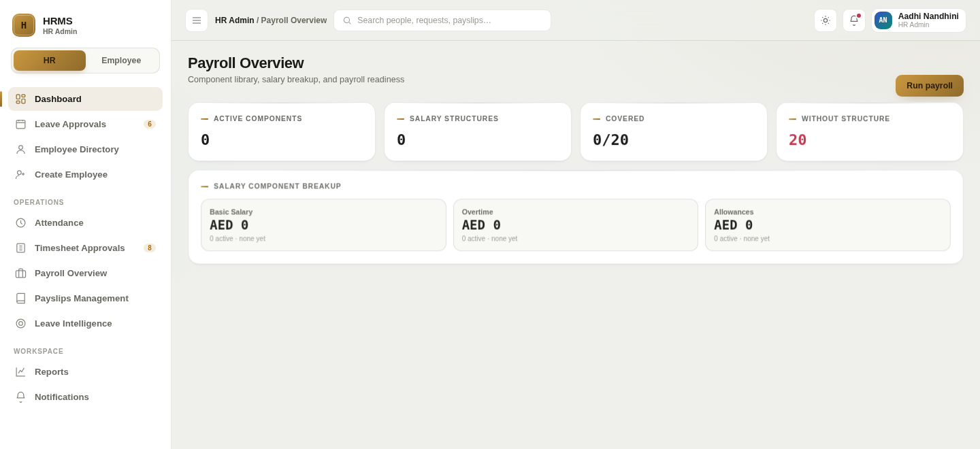980x449 pixels.
Task: Focus the search people, requests, payslips field
Action: click(442, 20)
